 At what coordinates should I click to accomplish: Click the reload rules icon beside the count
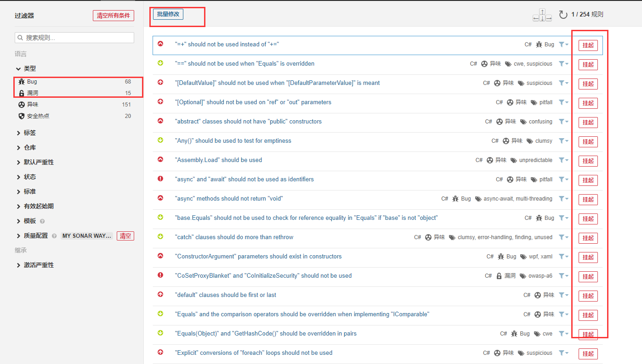563,15
